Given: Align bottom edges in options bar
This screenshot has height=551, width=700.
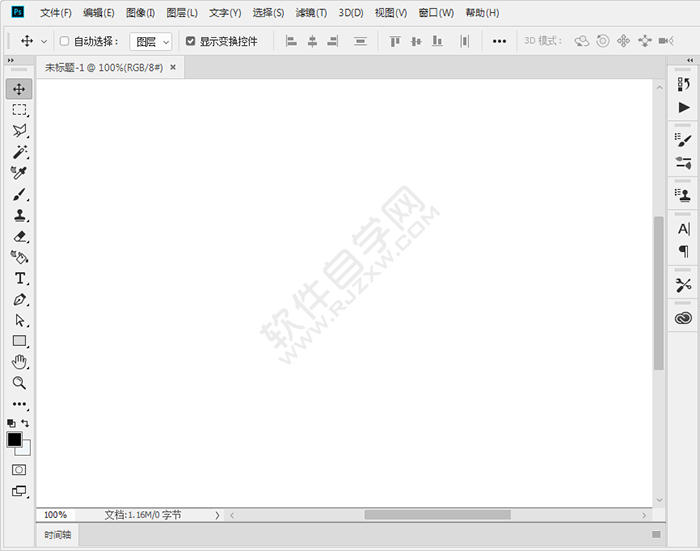Looking at the screenshot, I should click(437, 42).
